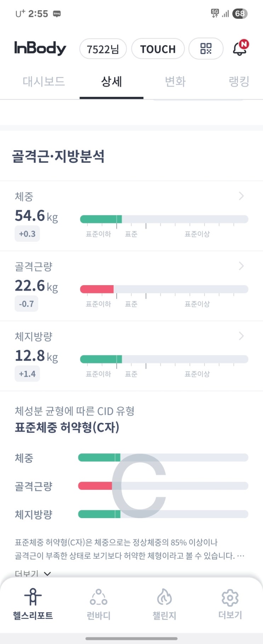263x644 pixels.
Task: Tap the red 골격근량 22.6 kg bar
Action: click(97, 289)
